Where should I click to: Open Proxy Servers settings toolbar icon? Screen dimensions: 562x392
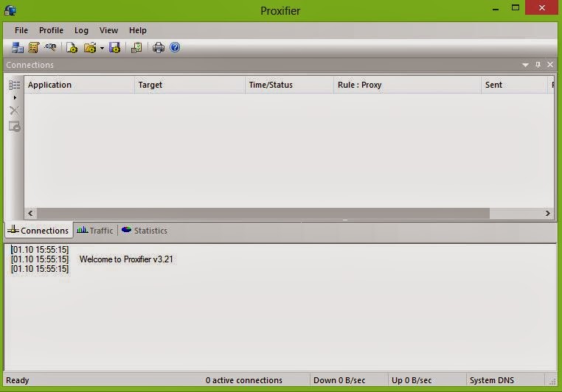[17, 47]
